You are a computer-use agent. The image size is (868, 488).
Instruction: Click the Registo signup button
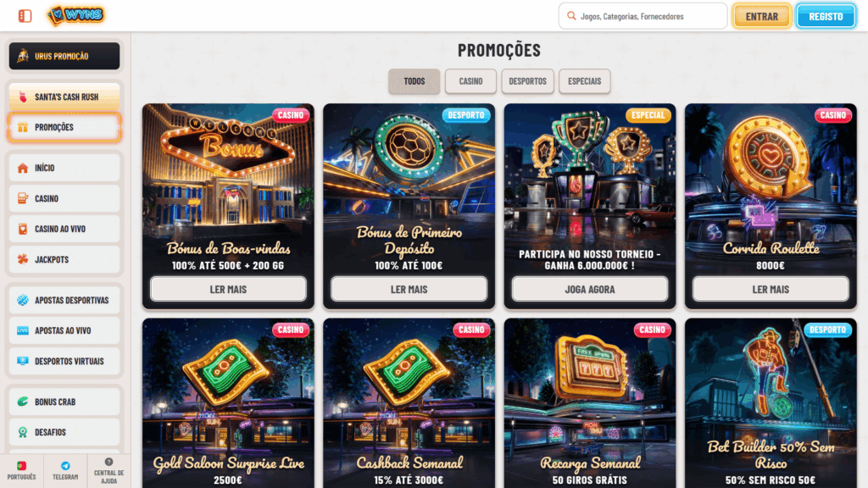point(826,16)
